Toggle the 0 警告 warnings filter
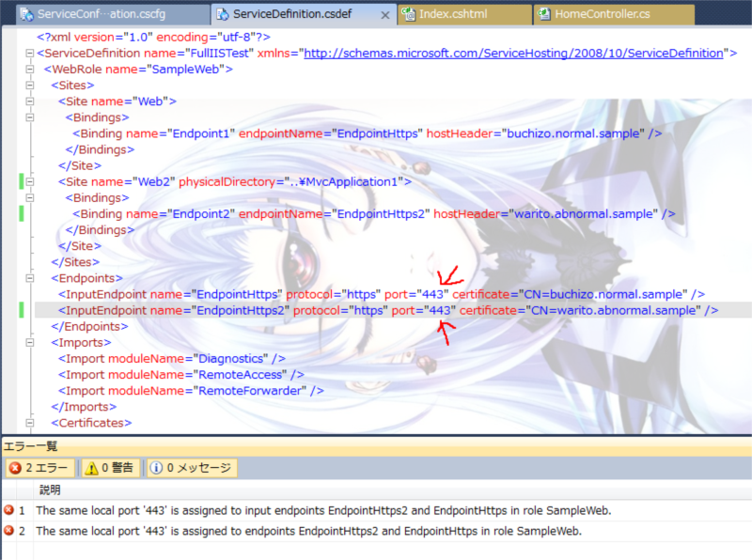The width and height of the screenshot is (752, 560). 110,468
